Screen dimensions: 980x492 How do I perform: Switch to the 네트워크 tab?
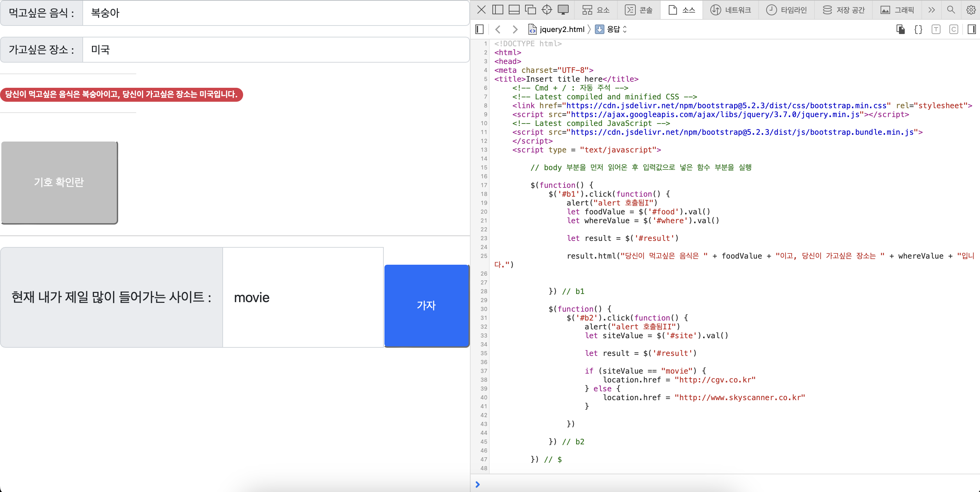coord(731,10)
